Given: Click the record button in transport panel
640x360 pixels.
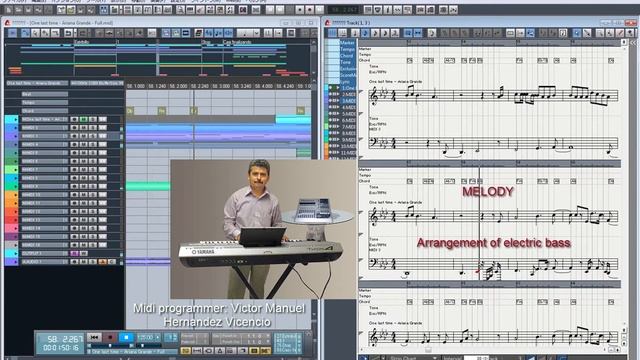Looking at the screenshot, I should 110,338.
